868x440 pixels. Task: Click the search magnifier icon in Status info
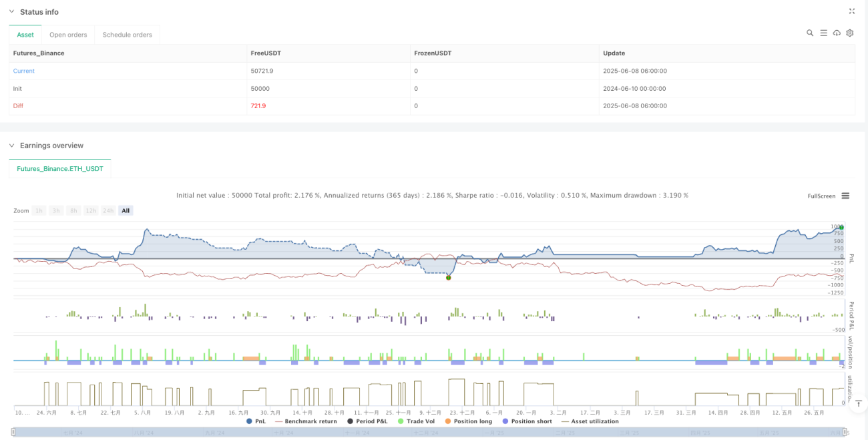[x=810, y=33]
